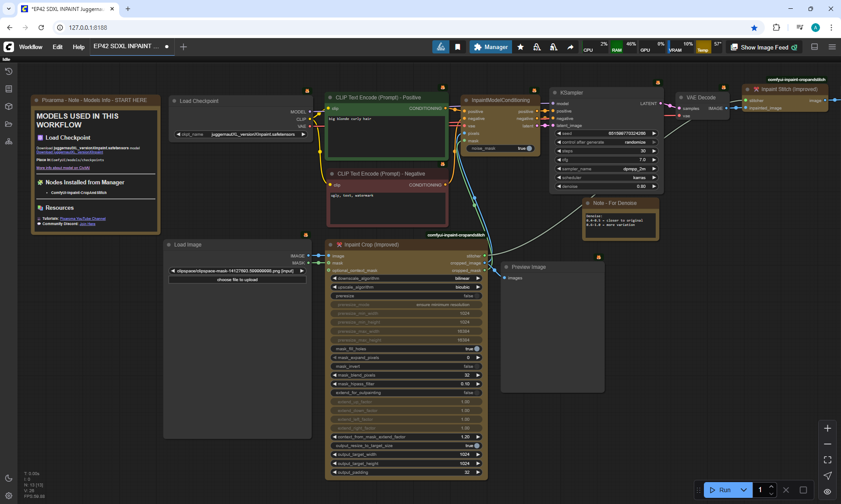This screenshot has height=504, width=841.
Task: Toggle mask_fill_holes switch
Action: (477, 349)
